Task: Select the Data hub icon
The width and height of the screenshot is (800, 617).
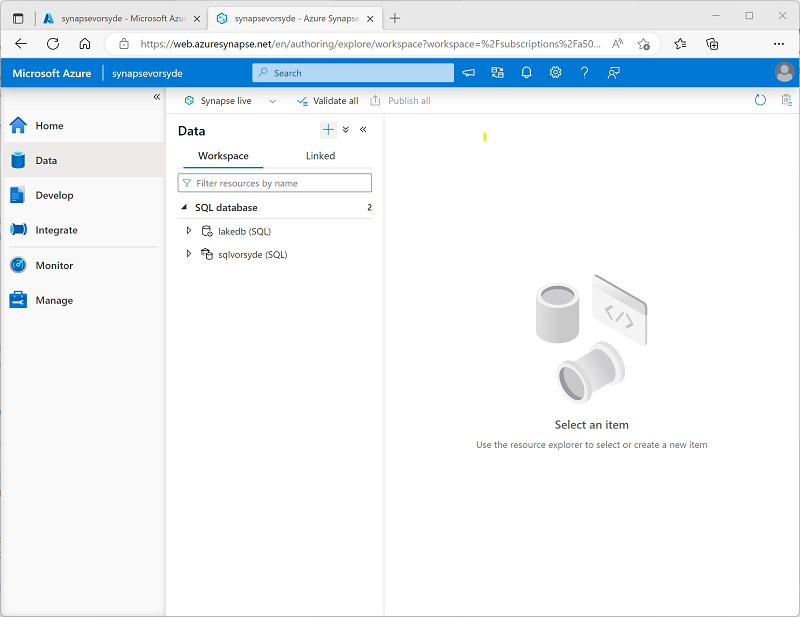Action: coord(18,160)
